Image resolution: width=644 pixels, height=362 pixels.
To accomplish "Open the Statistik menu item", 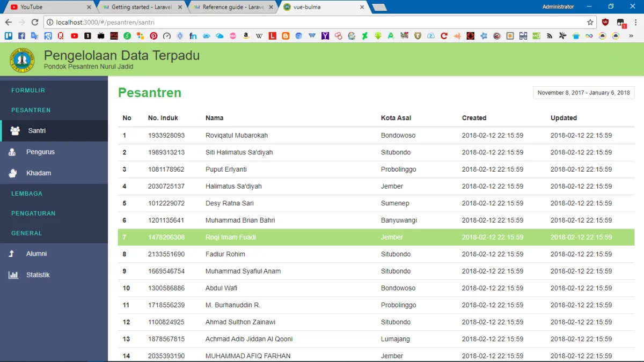I will (54, 275).
